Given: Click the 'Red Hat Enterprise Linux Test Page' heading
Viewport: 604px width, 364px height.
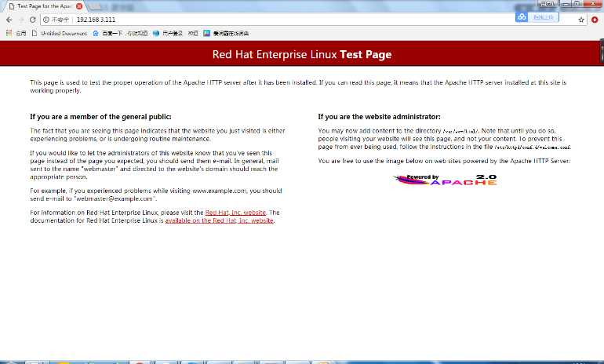Looking at the screenshot, I should coord(302,54).
